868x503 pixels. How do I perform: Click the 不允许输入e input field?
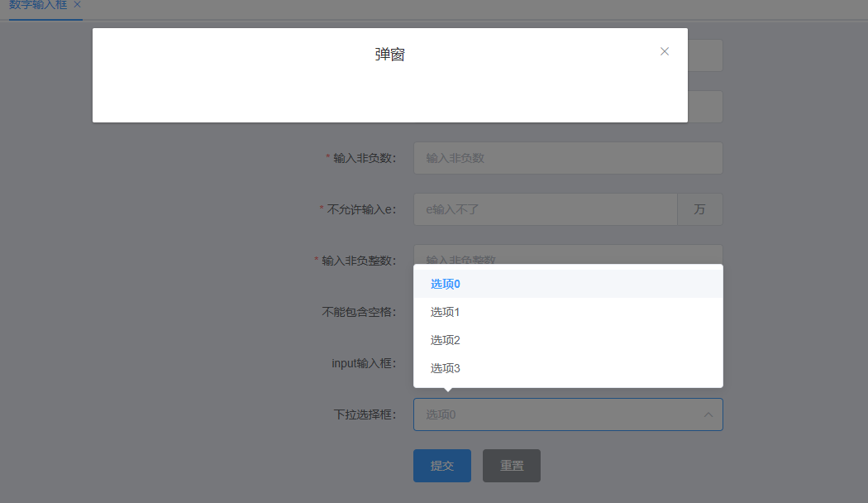(545, 208)
